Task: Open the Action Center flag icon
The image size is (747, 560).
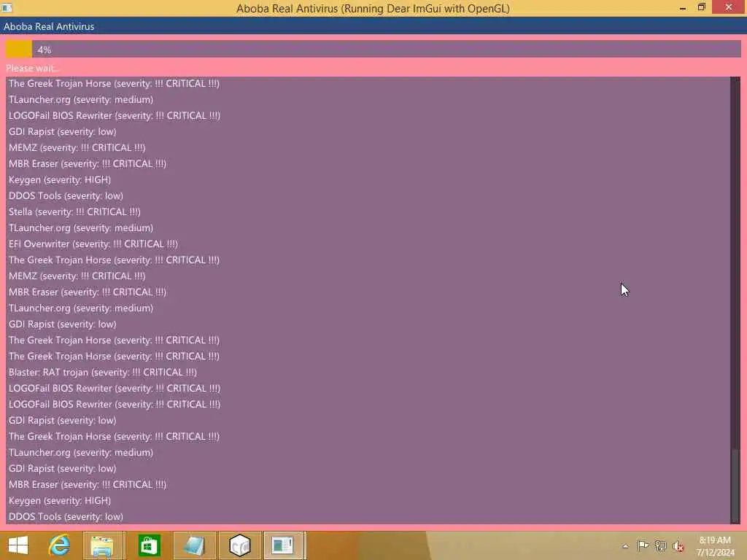Action: tap(643, 545)
